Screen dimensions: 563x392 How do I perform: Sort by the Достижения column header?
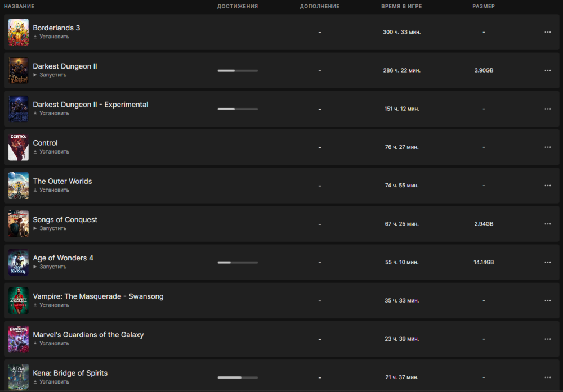click(x=238, y=6)
